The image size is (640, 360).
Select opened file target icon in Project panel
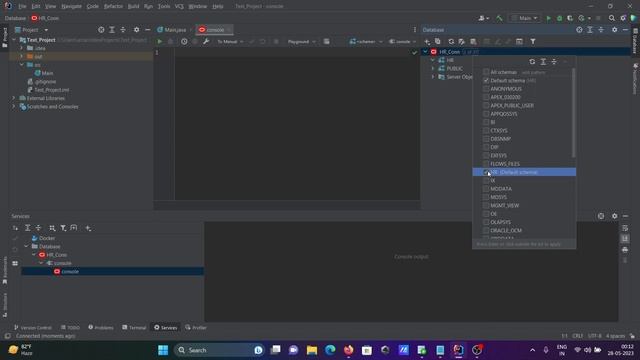101,30
